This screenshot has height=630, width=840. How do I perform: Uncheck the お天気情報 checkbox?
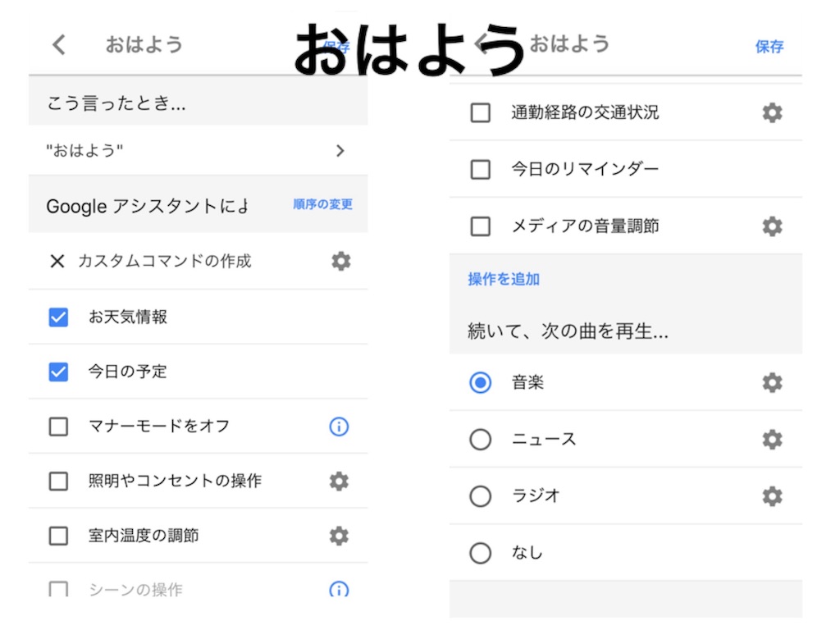57,316
